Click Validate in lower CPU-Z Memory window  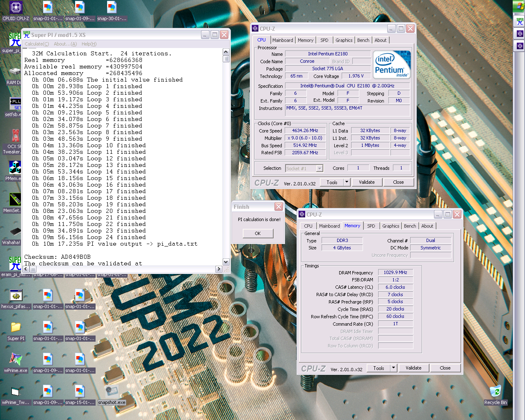point(413,368)
